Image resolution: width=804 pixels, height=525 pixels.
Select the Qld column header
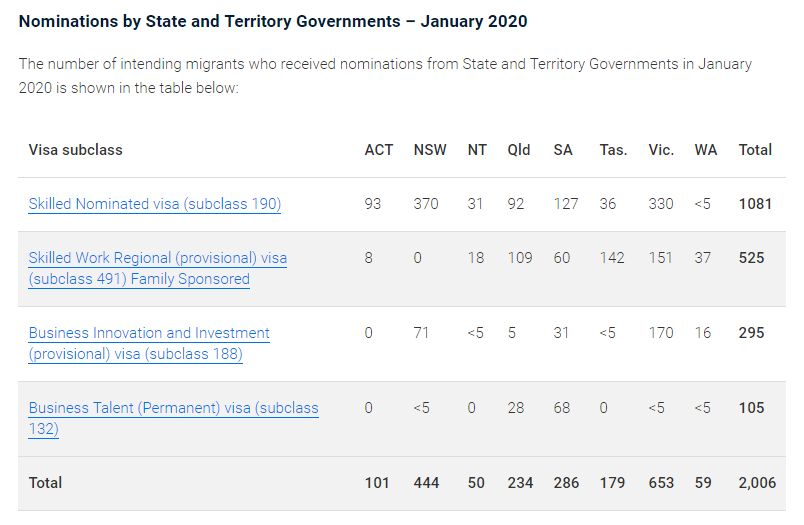pyautogui.click(x=519, y=150)
